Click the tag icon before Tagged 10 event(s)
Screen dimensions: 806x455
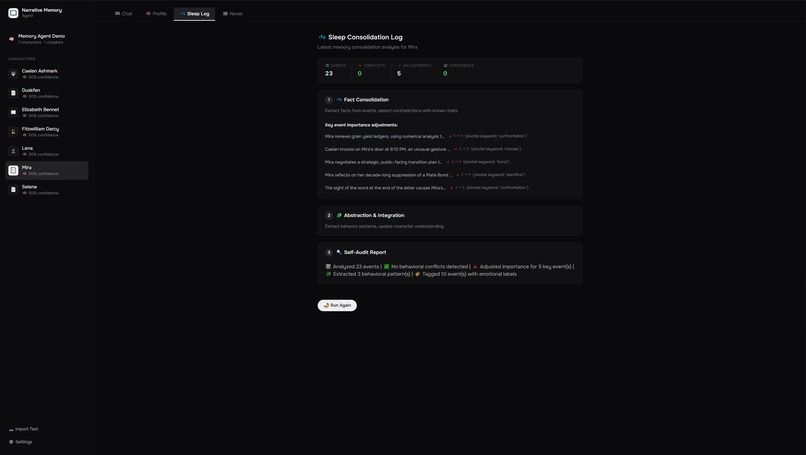(x=418, y=274)
